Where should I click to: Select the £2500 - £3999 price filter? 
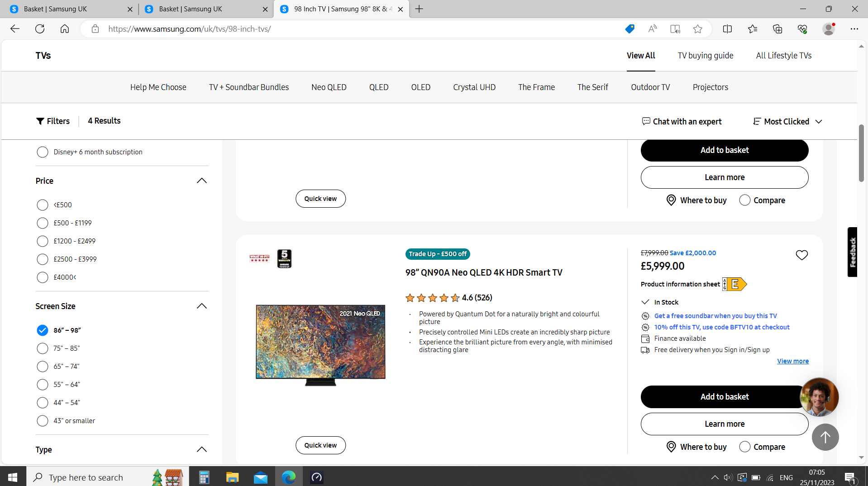(x=42, y=259)
